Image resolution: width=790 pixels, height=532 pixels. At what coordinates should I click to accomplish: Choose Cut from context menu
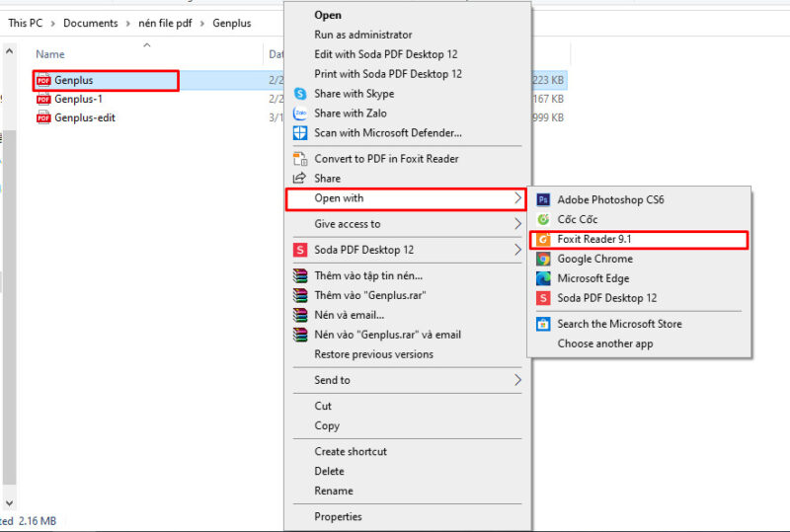pyautogui.click(x=323, y=406)
